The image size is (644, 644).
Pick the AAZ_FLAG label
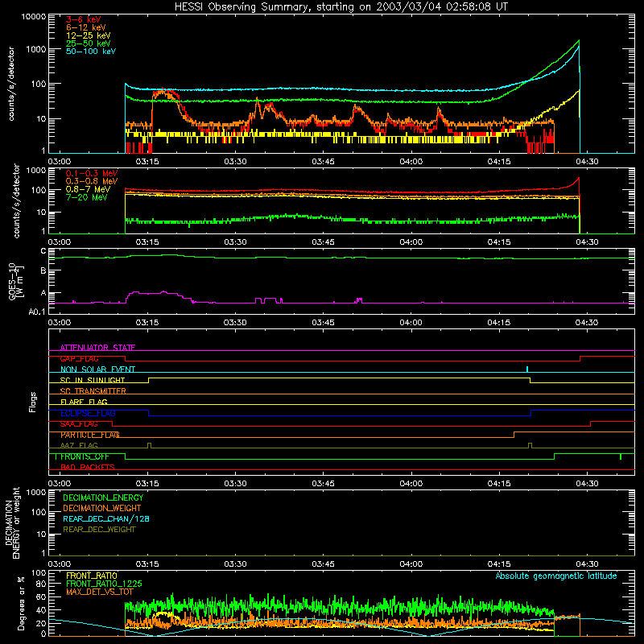pos(79,445)
